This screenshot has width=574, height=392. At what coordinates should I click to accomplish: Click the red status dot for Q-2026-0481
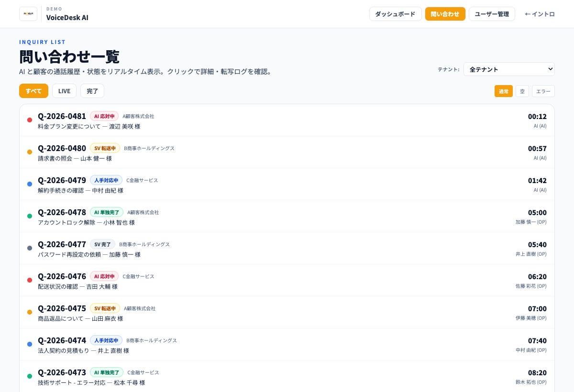click(x=30, y=120)
